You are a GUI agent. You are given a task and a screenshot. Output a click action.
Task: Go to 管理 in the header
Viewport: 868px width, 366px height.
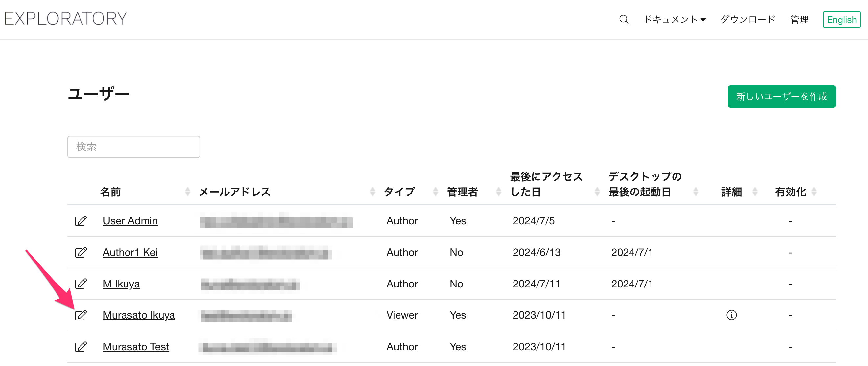coord(799,19)
